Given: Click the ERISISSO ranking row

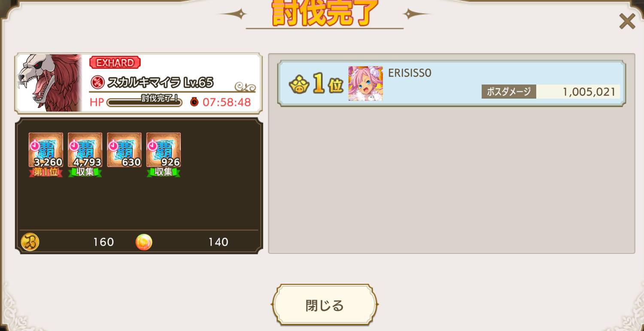Looking at the screenshot, I should (x=451, y=84).
